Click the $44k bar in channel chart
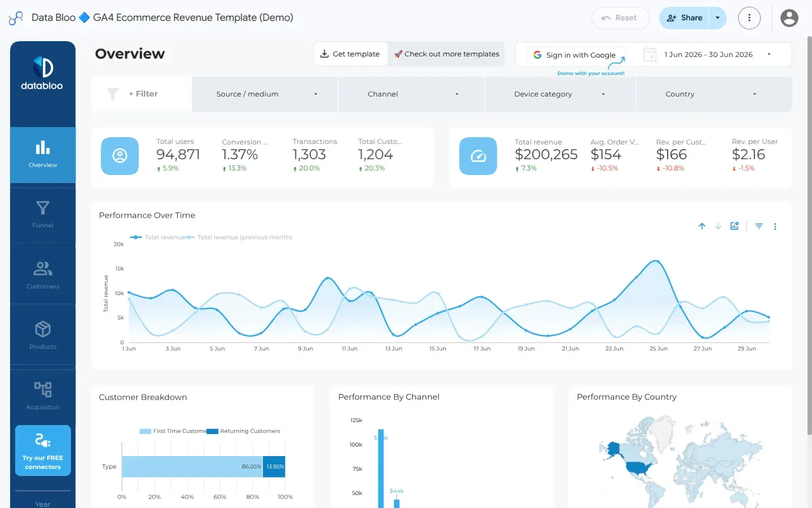 [396, 503]
